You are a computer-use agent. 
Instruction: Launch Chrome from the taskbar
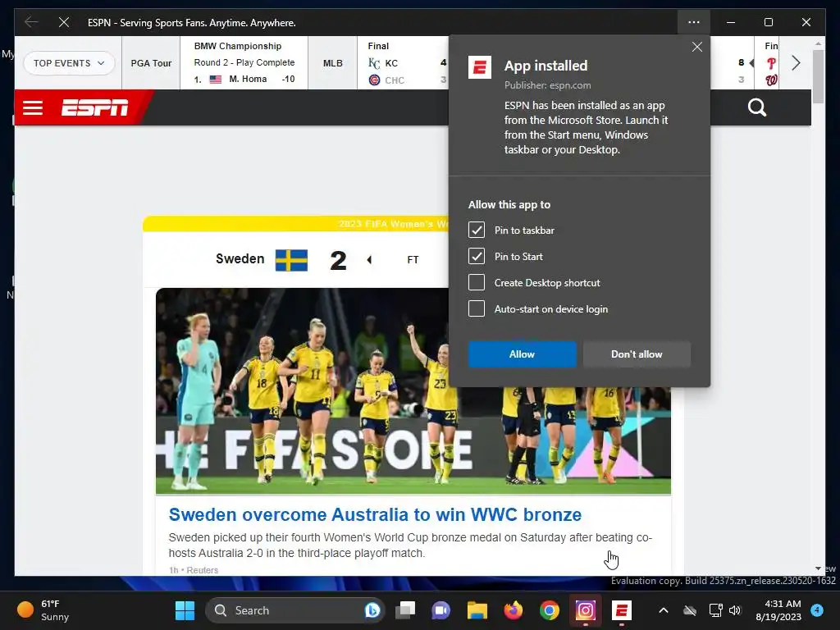(549, 610)
